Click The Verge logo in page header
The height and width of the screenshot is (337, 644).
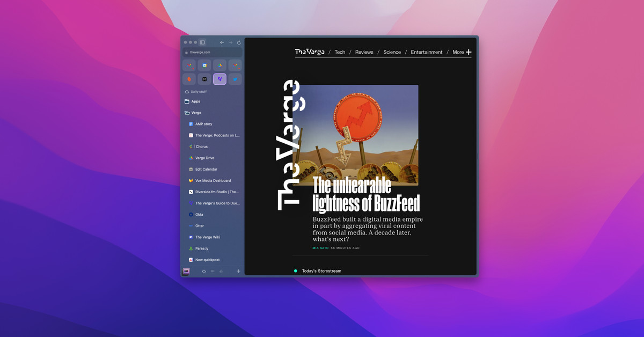coord(310,52)
